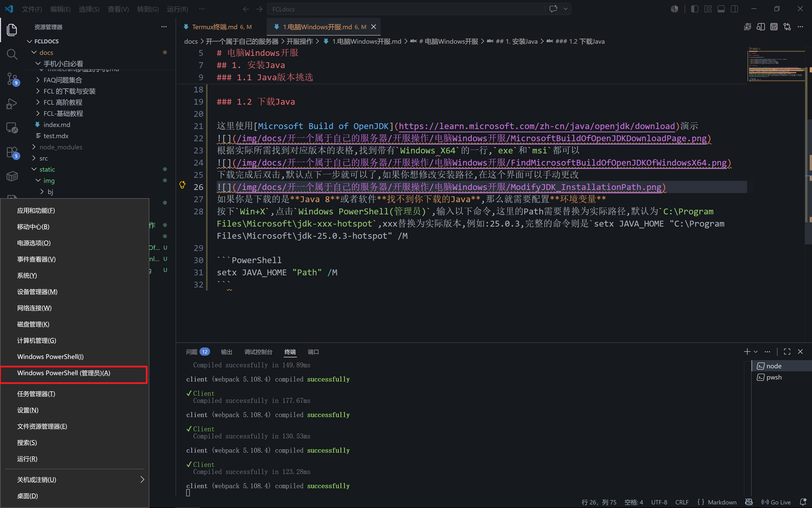
Task: Click the customize layout icon
Action: 708,9
